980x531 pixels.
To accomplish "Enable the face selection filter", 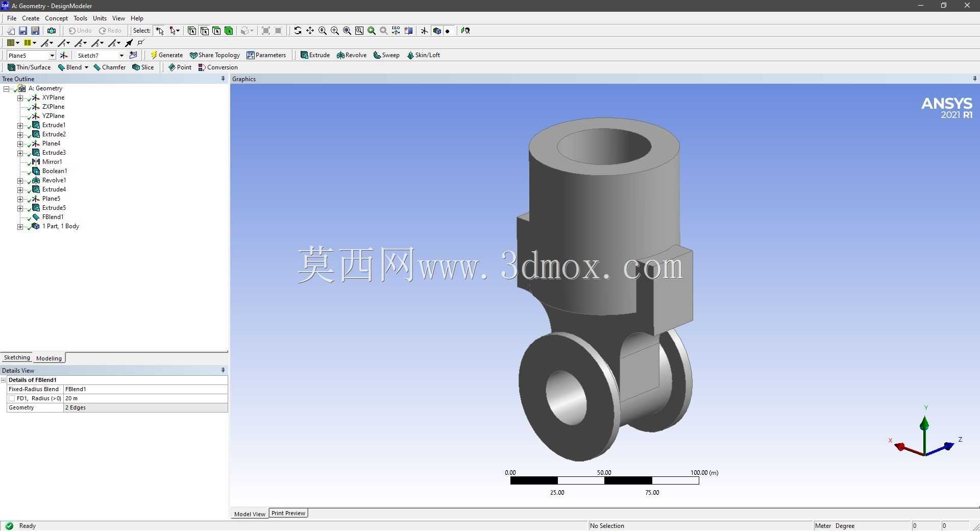I will pyautogui.click(x=216, y=31).
